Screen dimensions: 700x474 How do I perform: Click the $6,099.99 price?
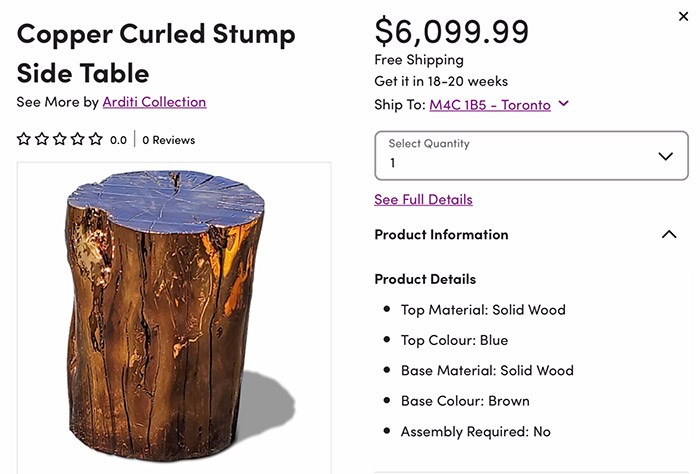pyautogui.click(x=452, y=32)
